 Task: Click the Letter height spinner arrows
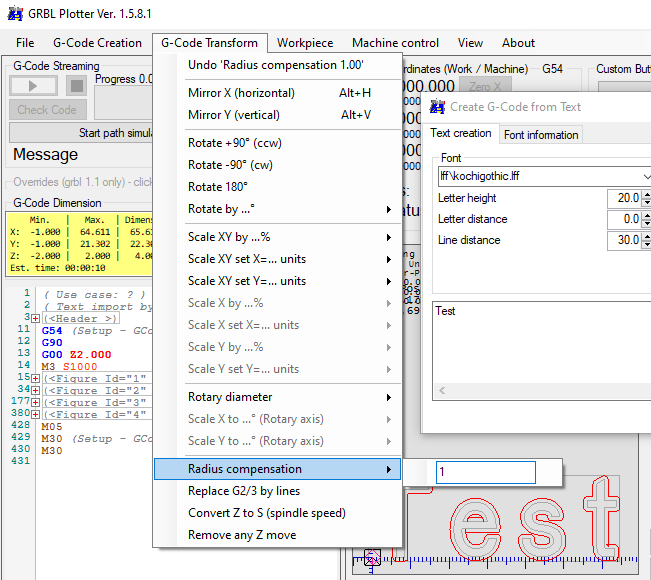tap(646, 198)
